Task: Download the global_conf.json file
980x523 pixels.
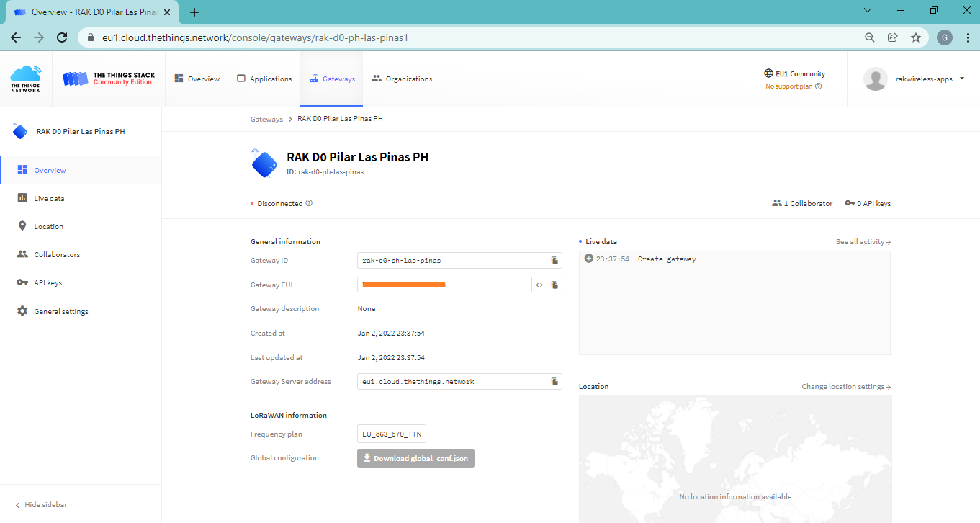Action: point(415,458)
